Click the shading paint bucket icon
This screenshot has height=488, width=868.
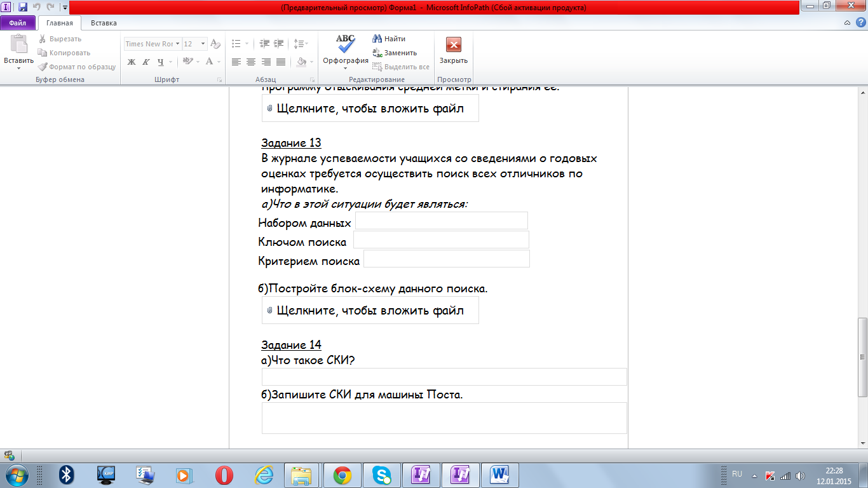(x=302, y=62)
